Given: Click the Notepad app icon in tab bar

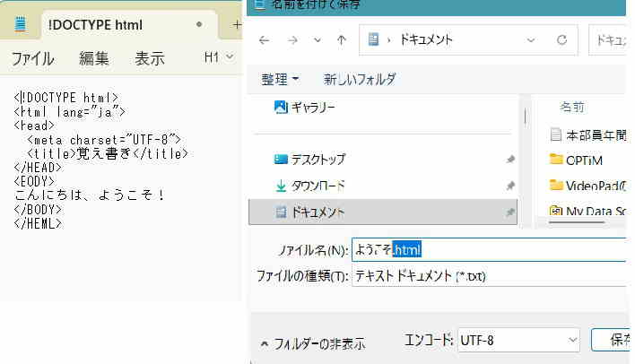Looking at the screenshot, I should 20,25.
